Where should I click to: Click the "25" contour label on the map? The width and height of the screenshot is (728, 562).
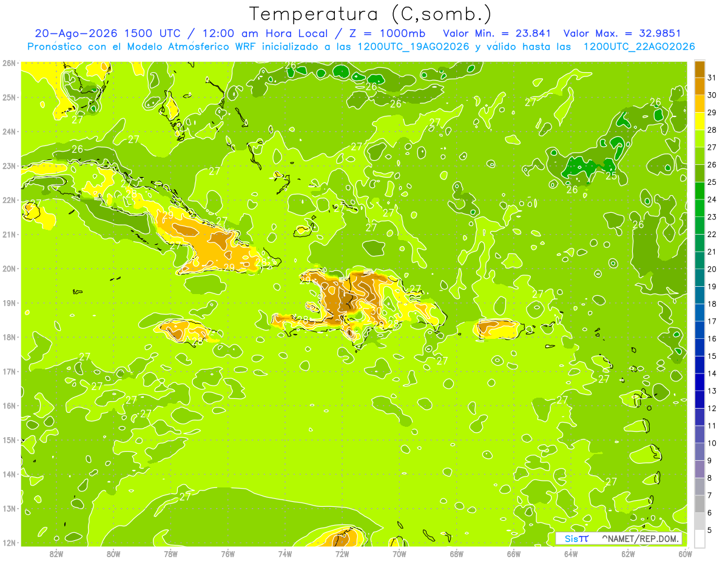click(x=612, y=176)
